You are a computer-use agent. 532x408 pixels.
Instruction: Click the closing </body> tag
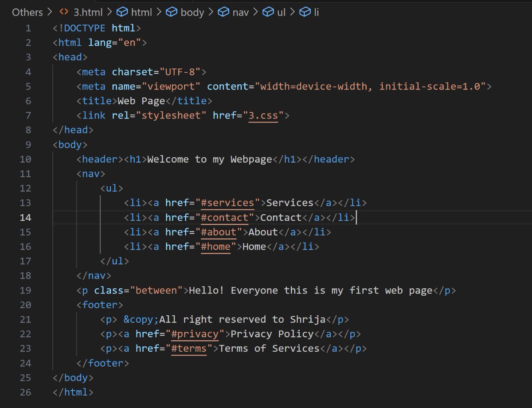click(x=74, y=378)
